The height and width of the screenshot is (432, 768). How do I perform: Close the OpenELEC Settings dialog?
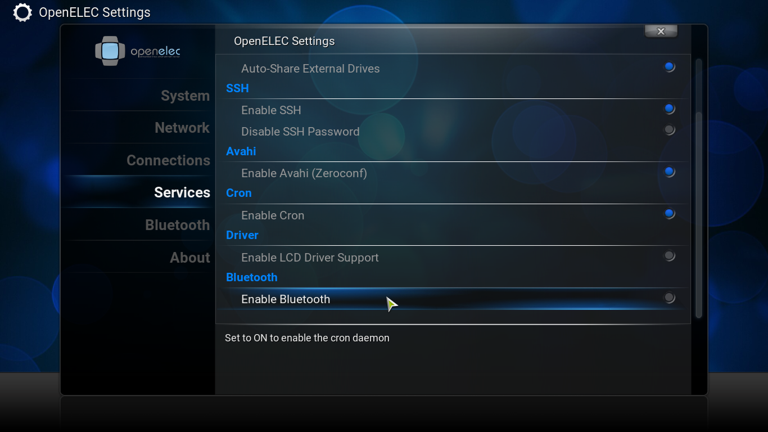click(x=661, y=31)
